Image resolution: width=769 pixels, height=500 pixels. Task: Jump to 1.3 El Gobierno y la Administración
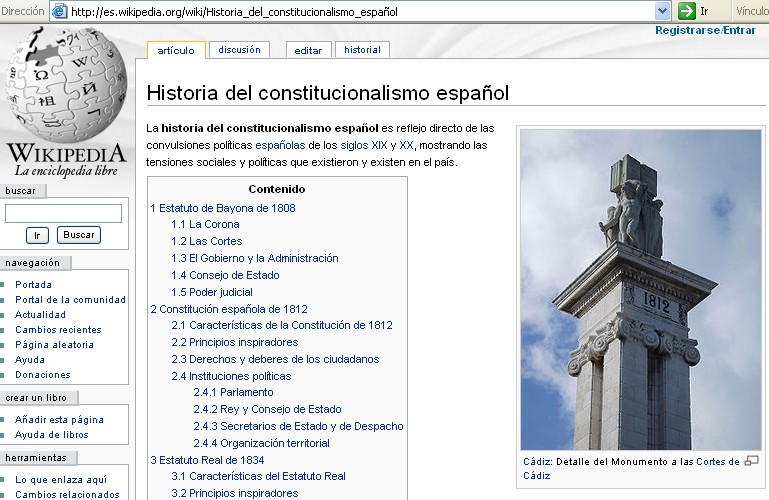point(255,258)
